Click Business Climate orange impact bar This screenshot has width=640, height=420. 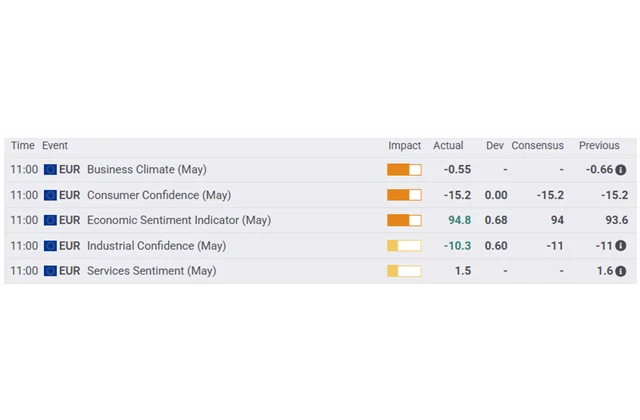[404, 170]
